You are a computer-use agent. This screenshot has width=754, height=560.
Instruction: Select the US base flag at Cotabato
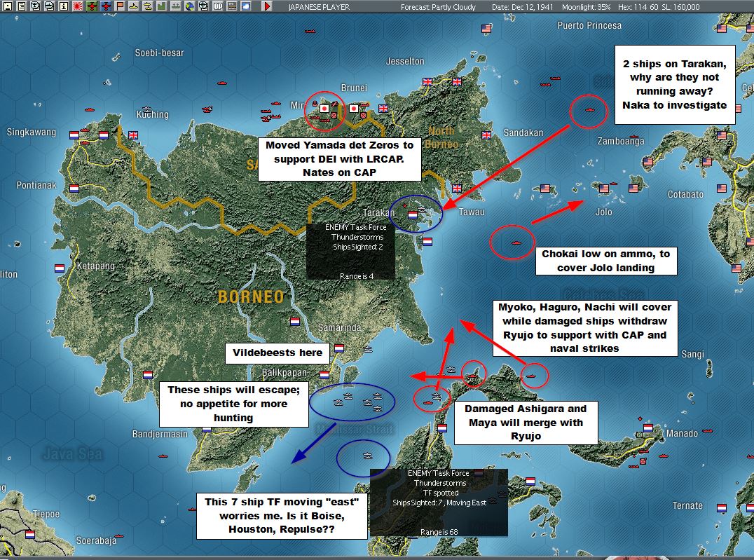tap(722, 189)
